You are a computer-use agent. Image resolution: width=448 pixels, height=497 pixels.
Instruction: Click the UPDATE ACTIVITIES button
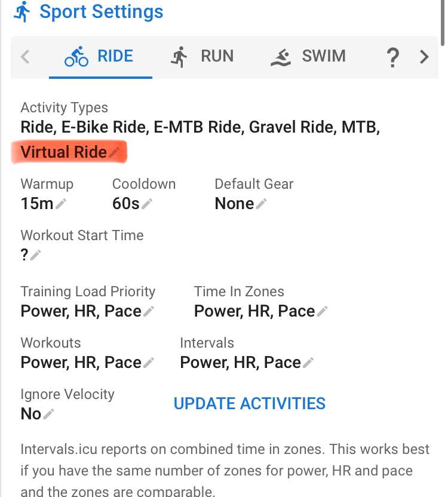pyautogui.click(x=250, y=404)
